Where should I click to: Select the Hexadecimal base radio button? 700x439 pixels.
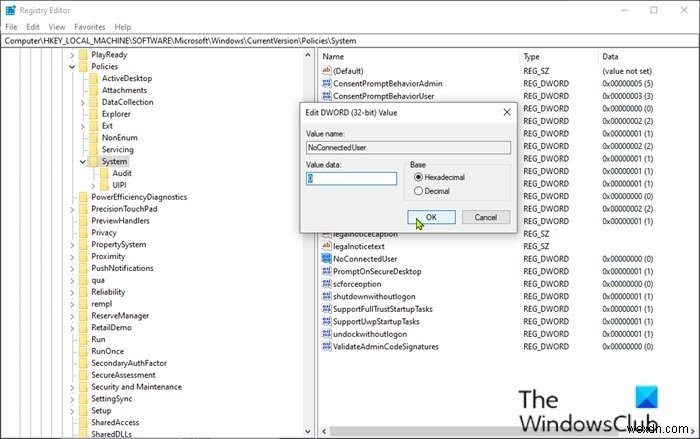(x=418, y=177)
